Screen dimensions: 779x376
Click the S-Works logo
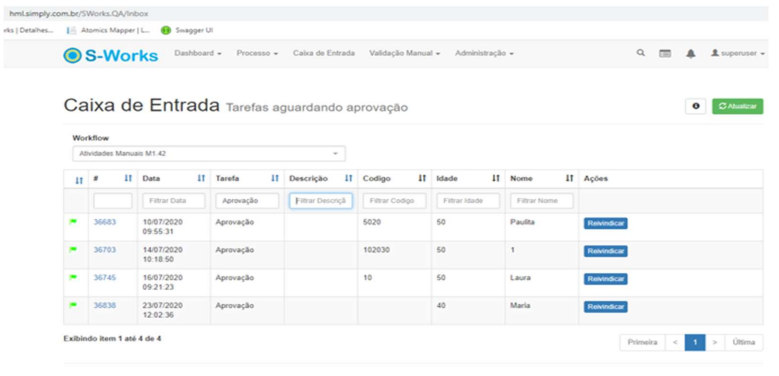tap(111, 56)
